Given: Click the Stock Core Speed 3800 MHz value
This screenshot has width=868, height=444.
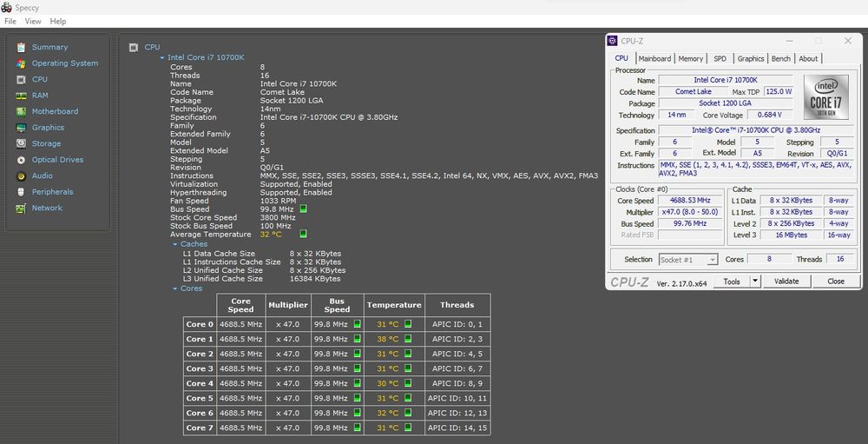Looking at the screenshot, I should point(278,218).
